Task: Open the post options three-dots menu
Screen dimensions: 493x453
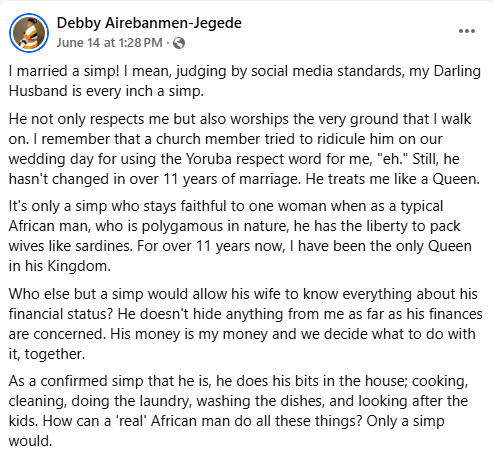Action: tap(467, 31)
